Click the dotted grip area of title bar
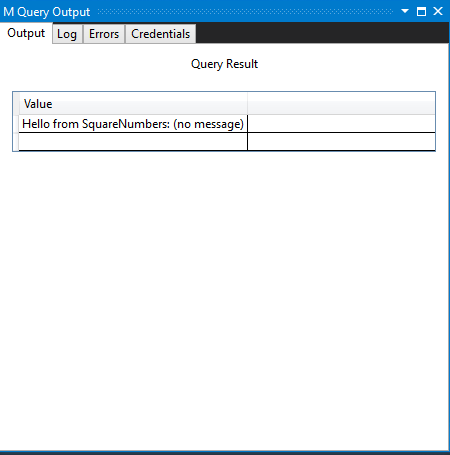 (246, 12)
